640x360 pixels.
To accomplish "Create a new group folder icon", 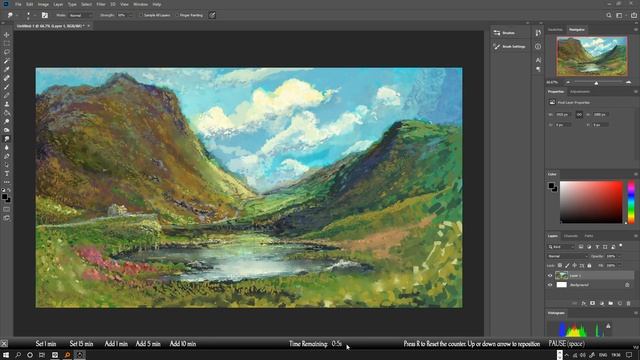I will coord(611,303).
